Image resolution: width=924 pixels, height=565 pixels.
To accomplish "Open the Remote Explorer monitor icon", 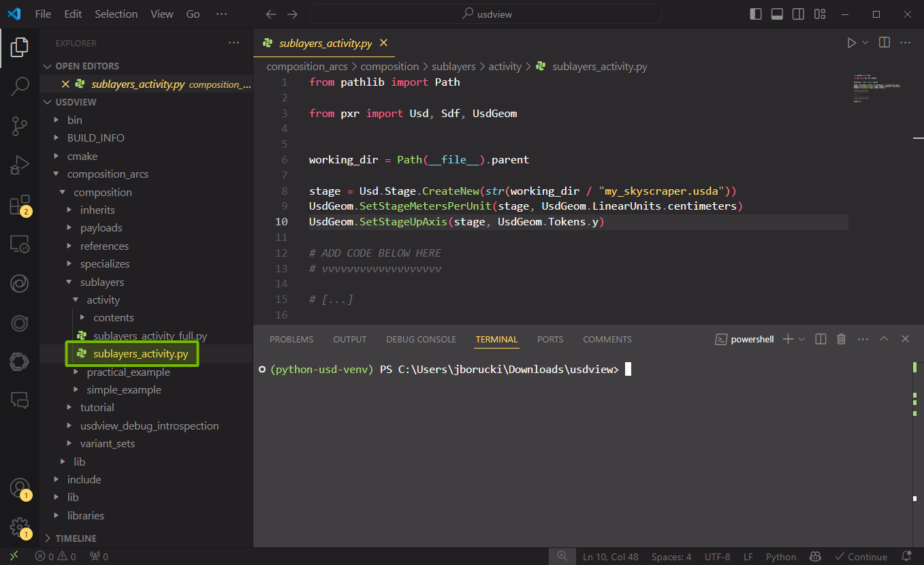I will 20,244.
